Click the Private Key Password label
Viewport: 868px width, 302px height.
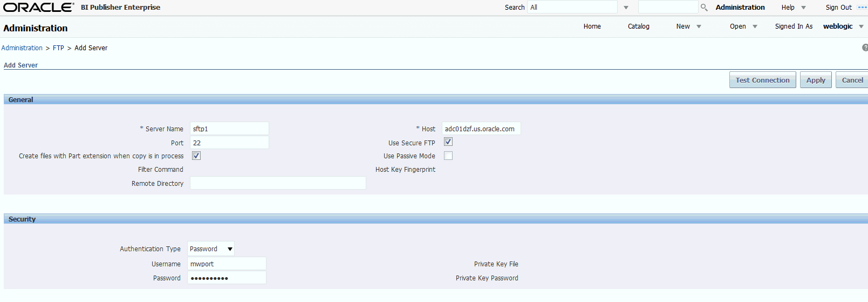(x=487, y=278)
